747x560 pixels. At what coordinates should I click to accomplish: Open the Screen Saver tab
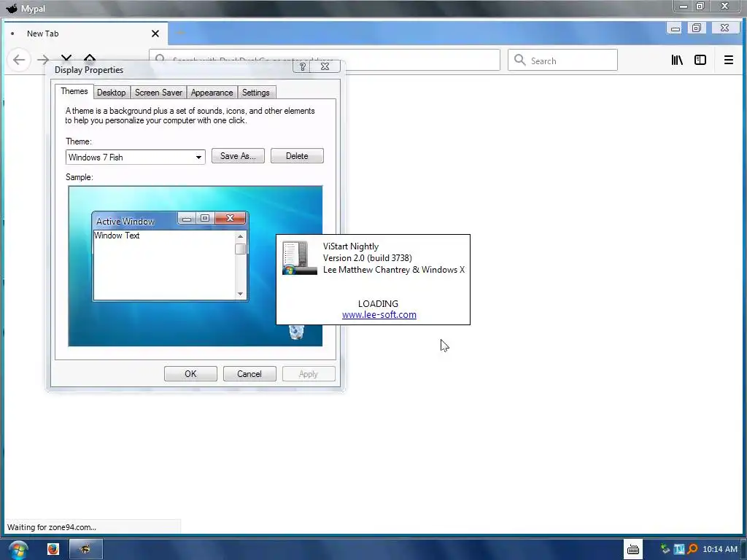(158, 93)
